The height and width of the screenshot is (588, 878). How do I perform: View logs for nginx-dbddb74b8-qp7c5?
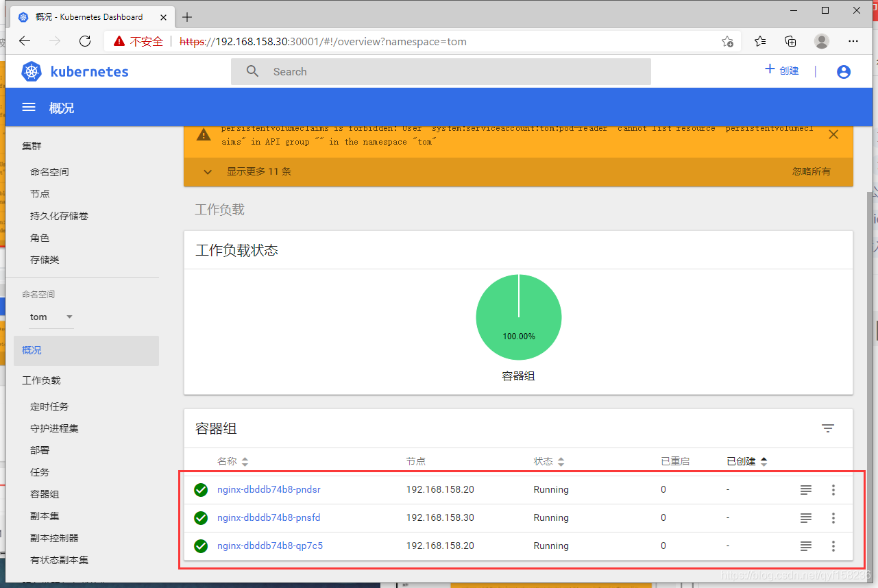click(806, 546)
